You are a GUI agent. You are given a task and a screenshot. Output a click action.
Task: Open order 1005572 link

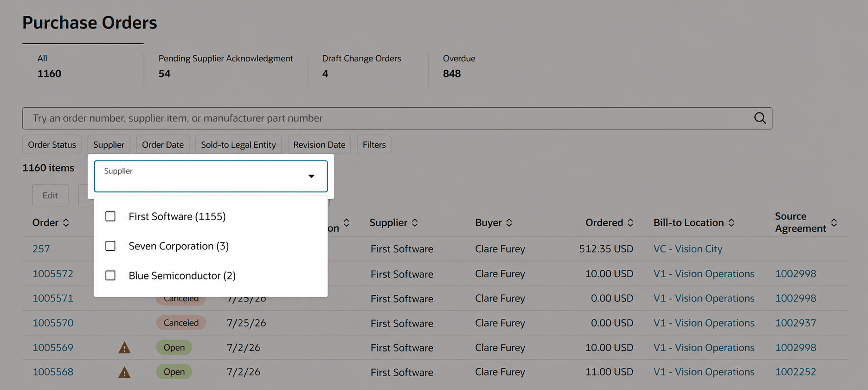53,274
